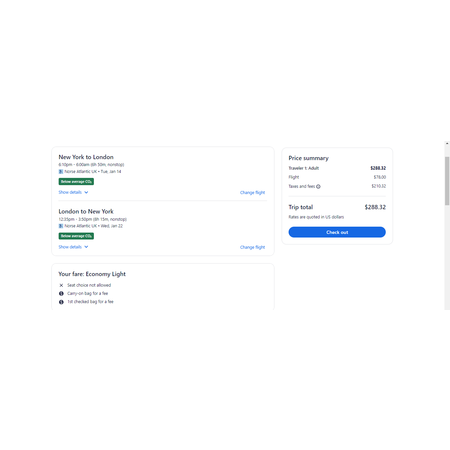The width and height of the screenshot is (450, 450).
Task: Click the vertical scrollbar thumb
Action: coord(447,181)
